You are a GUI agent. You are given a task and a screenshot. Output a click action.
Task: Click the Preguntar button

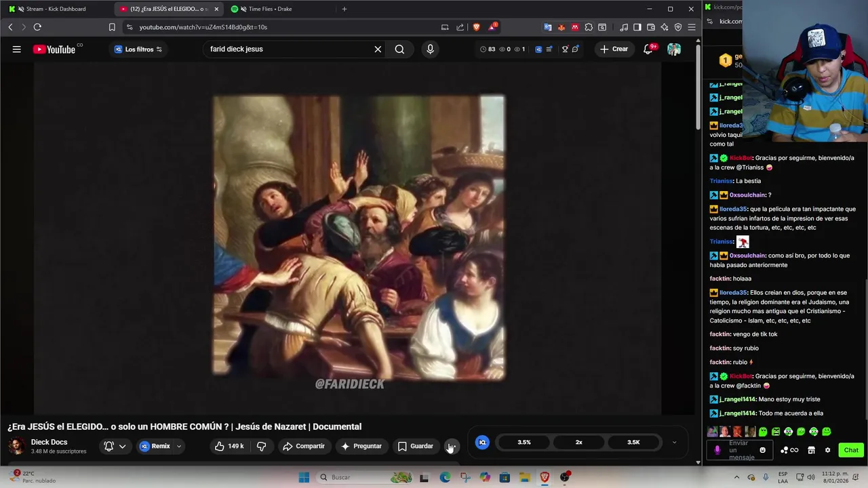click(x=361, y=446)
